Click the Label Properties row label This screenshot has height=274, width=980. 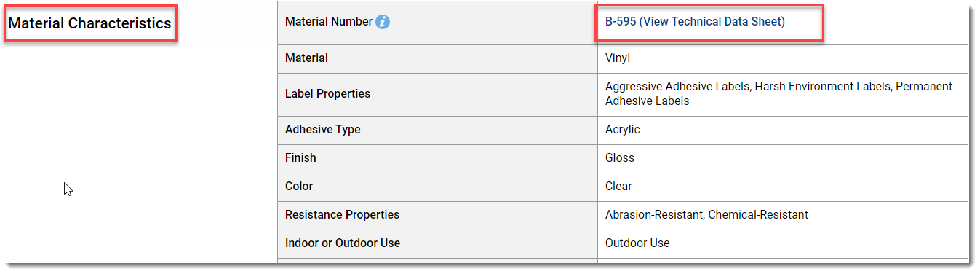(x=327, y=94)
